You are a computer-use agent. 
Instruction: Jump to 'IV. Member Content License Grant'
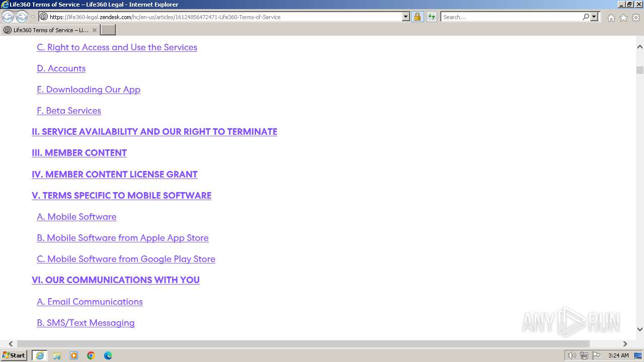click(115, 174)
